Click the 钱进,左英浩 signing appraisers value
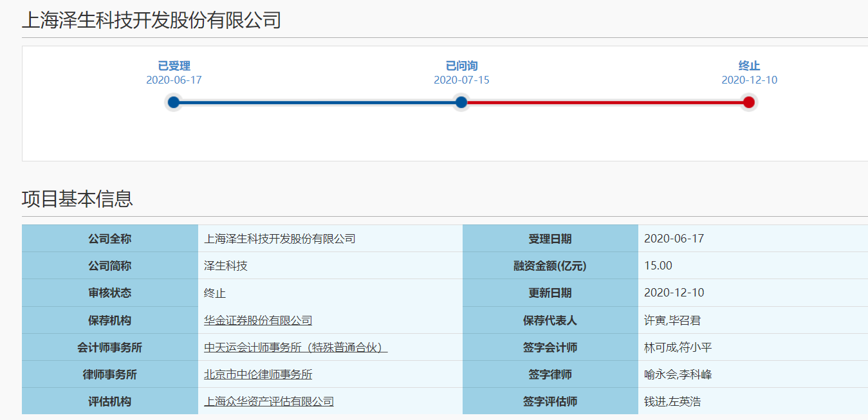 673,401
